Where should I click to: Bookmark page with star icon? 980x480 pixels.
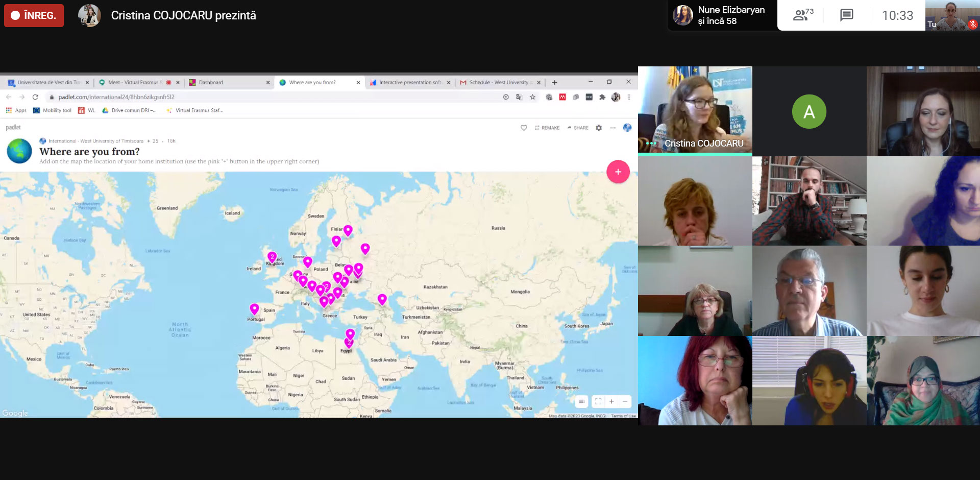point(532,97)
